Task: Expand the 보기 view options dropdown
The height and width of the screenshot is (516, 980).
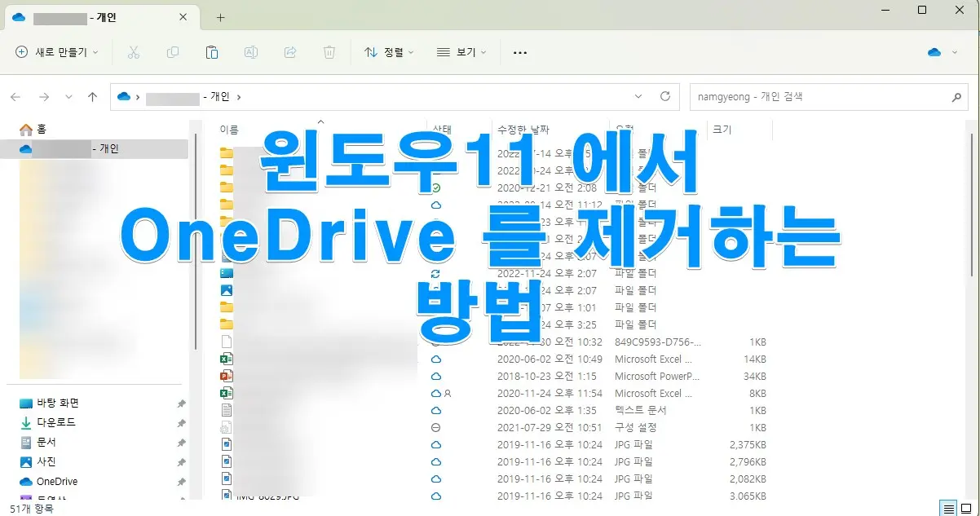Action: pyautogui.click(x=461, y=52)
